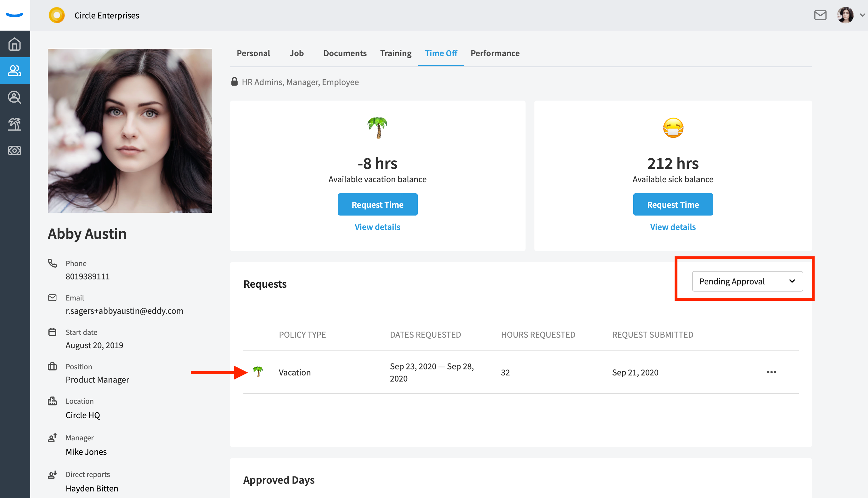Image resolution: width=868 pixels, height=498 pixels.
Task: Open the palm tree time off sidebar icon
Action: [x=15, y=124]
